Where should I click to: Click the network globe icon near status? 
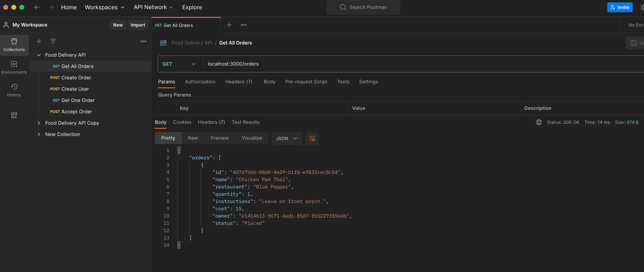point(538,122)
